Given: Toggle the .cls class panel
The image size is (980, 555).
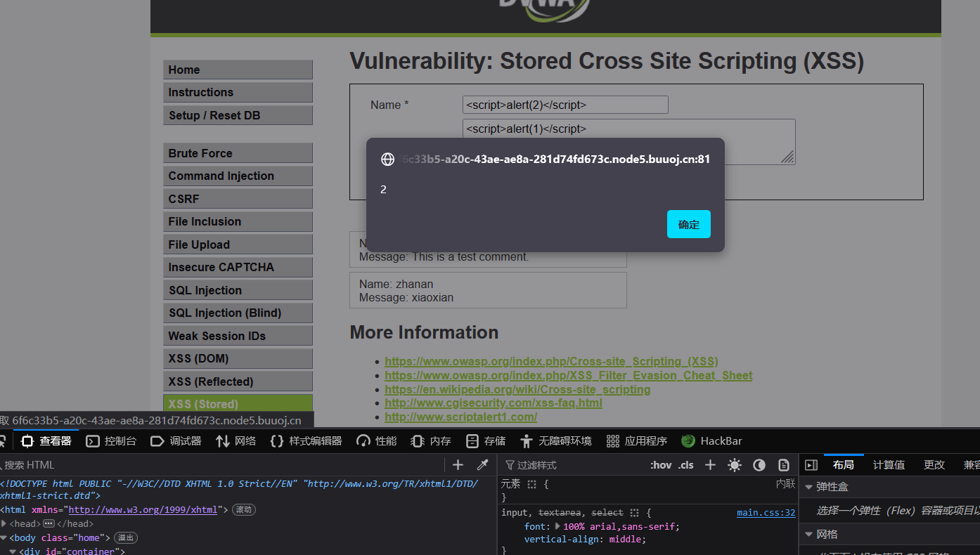Looking at the screenshot, I should tap(686, 465).
